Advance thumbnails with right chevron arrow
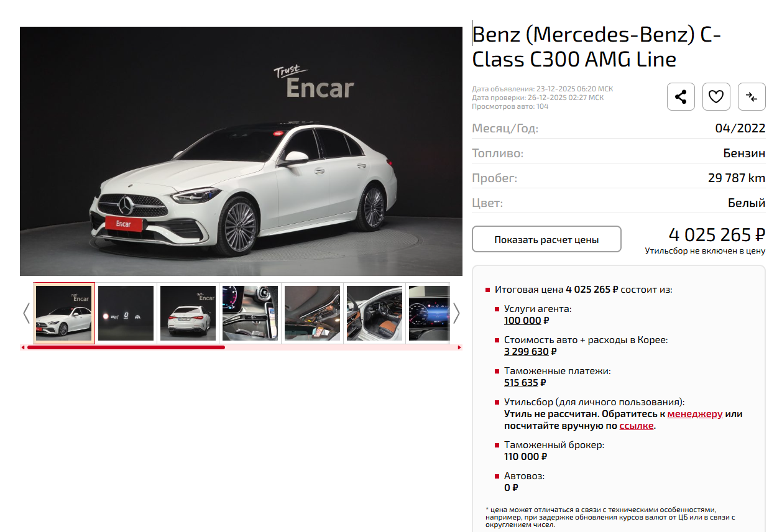Viewport: 782px width, 532px height. point(456,313)
